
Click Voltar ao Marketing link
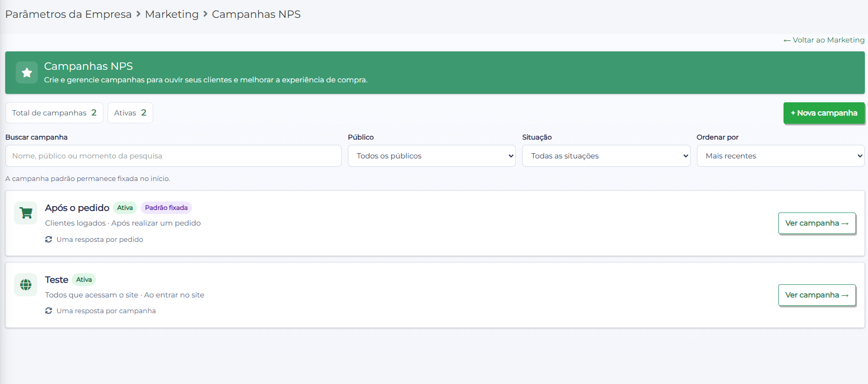pos(824,40)
